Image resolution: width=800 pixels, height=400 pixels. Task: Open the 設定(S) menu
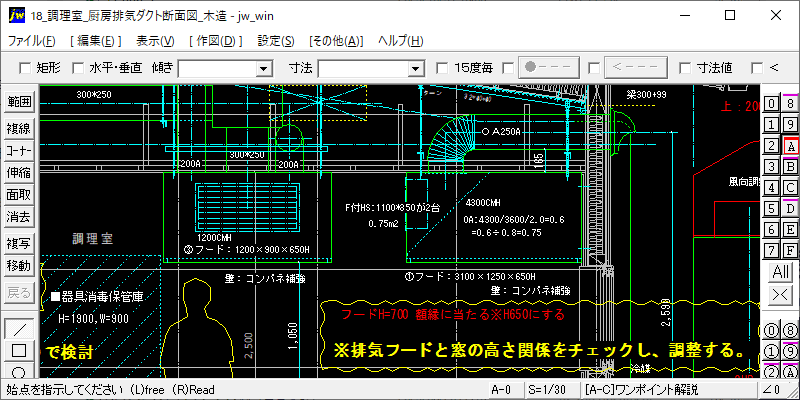pos(276,41)
